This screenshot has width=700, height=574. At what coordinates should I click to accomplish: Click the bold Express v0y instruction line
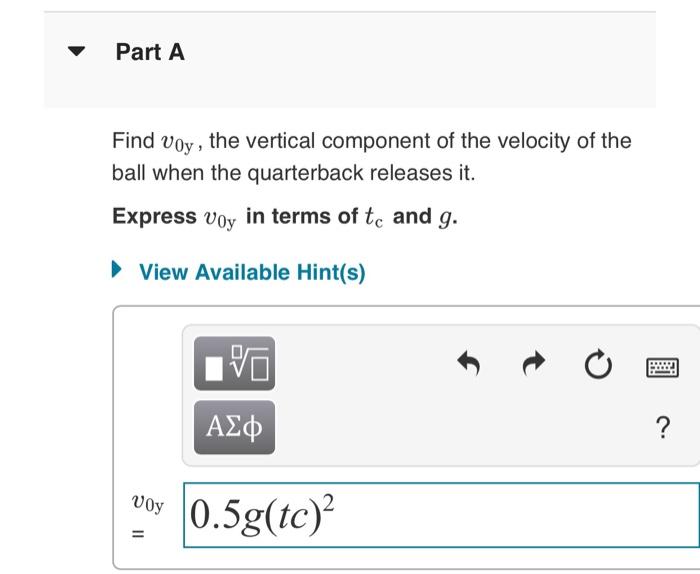(285, 217)
